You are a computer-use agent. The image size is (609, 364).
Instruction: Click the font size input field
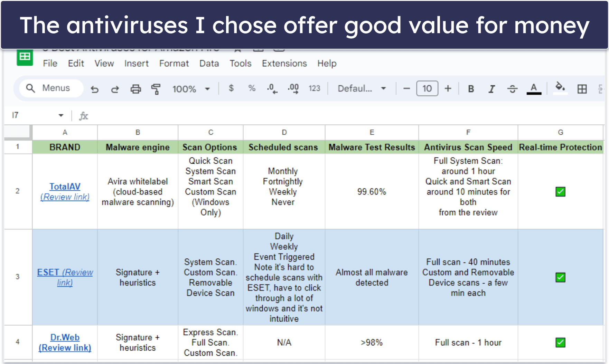click(x=427, y=89)
